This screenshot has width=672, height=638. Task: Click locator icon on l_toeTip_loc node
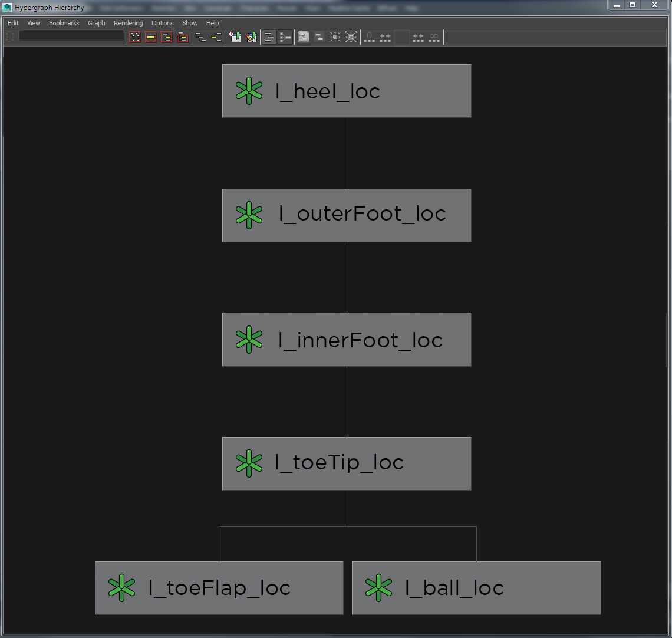click(249, 463)
